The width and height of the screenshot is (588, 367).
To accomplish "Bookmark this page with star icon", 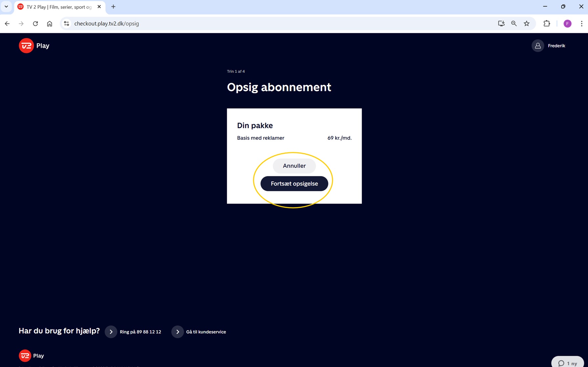I will [527, 24].
